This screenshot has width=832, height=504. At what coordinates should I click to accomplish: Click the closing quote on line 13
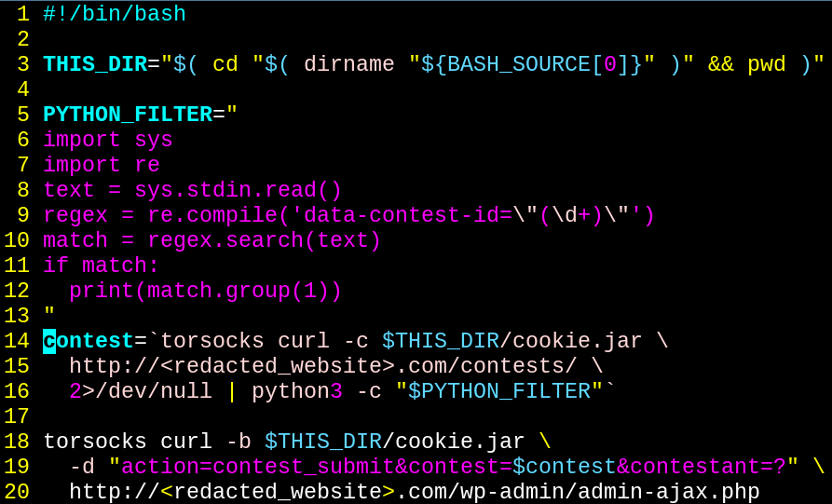coord(49,312)
